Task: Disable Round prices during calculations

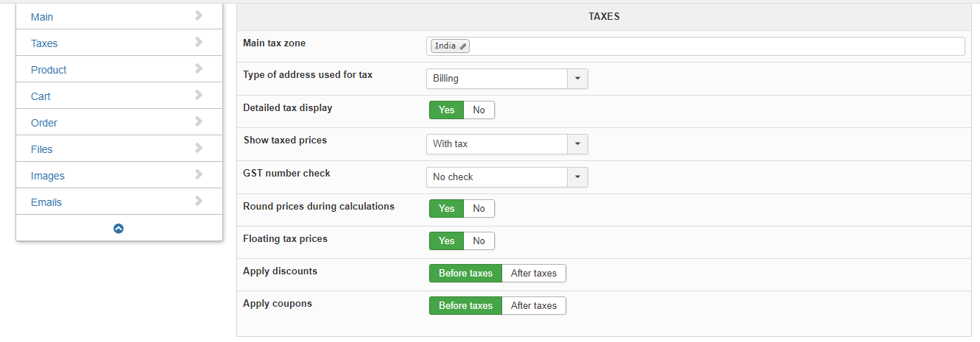Action: click(x=479, y=209)
